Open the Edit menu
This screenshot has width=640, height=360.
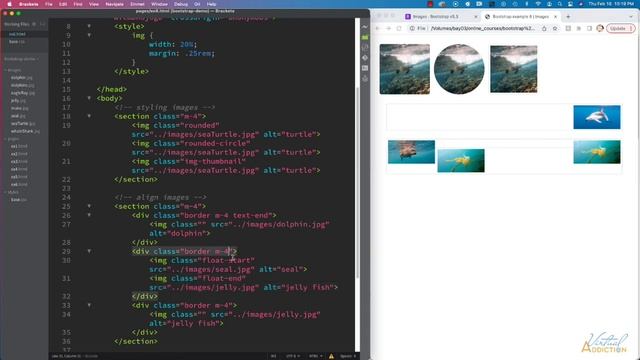(x=63, y=4)
